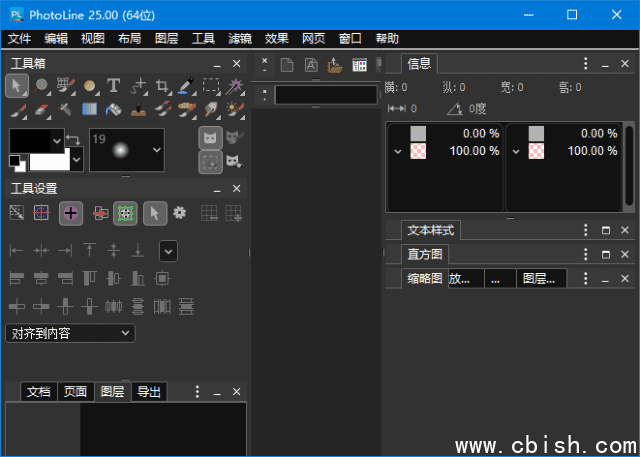Expand the right info color readout chevron
This screenshot has width=640, height=457.
516,151
